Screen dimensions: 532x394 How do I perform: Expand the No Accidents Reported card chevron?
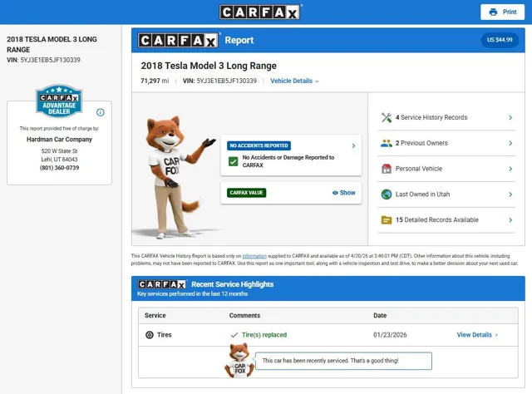pyautogui.click(x=353, y=145)
